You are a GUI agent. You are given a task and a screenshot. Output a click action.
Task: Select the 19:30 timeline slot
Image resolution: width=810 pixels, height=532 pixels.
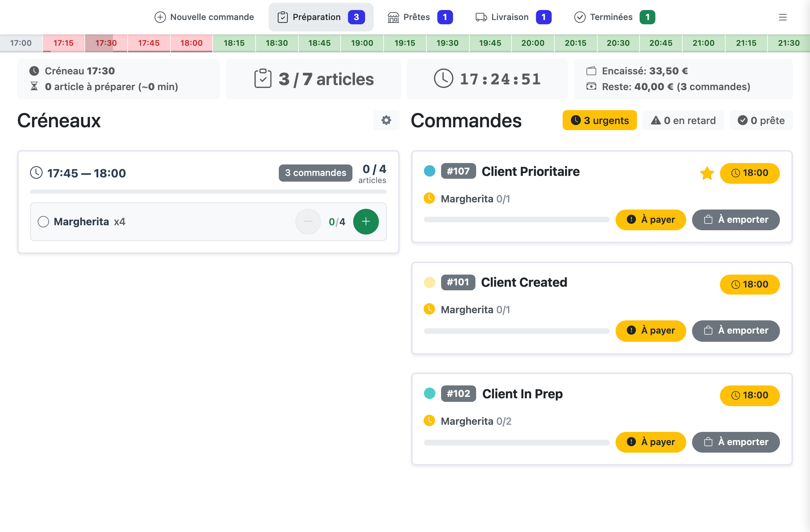(x=448, y=43)
